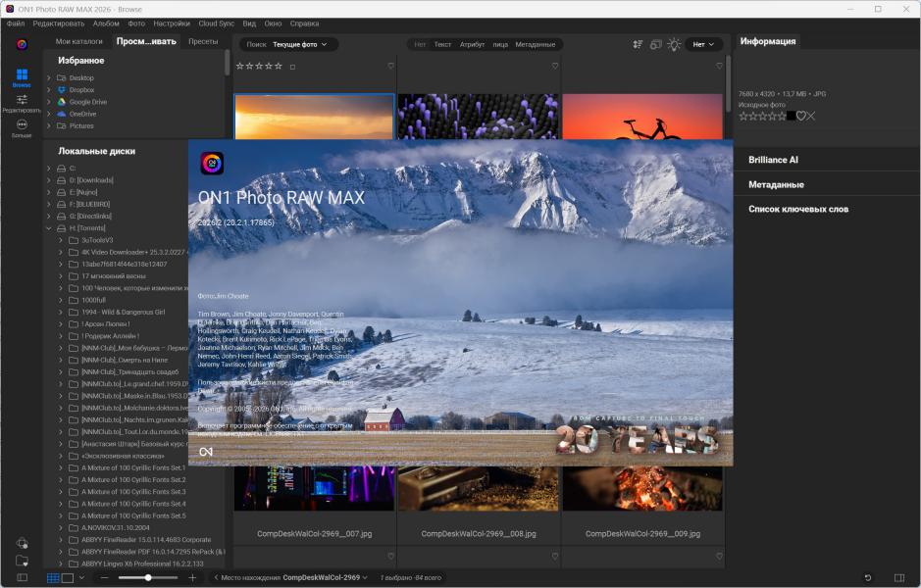Expand the Brilliance AI section

click(774, 160)
